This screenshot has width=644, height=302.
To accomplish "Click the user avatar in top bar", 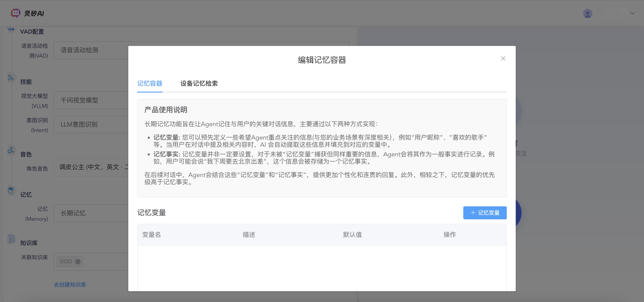I will pos(587,13).
